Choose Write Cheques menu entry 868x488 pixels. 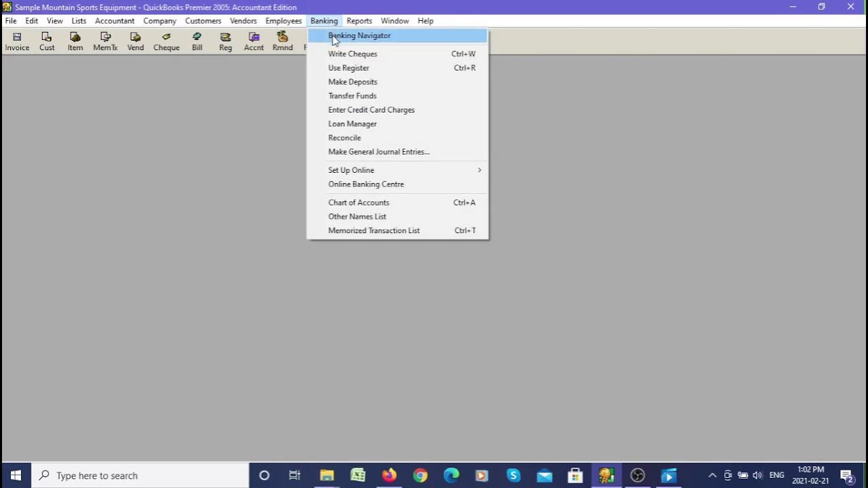397,54
